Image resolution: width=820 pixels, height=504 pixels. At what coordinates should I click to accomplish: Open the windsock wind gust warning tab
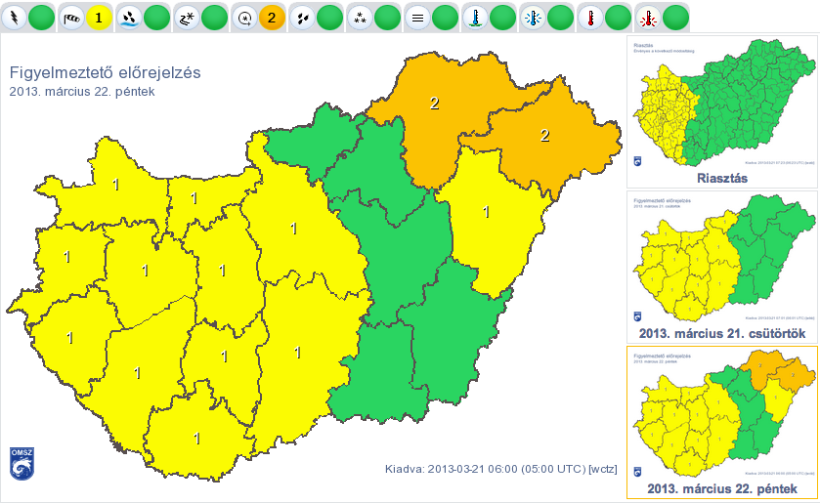point(71,17)
